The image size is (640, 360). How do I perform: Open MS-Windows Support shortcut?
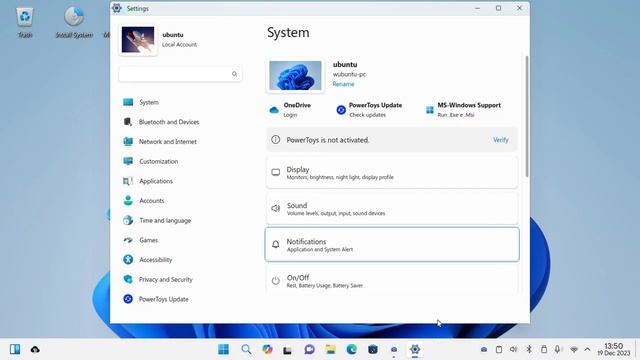pos(463,110)
